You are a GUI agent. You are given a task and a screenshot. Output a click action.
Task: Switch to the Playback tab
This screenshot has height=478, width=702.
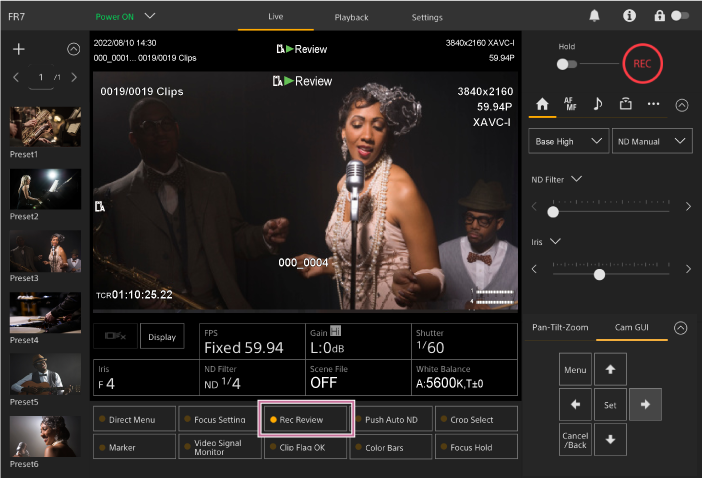pos(351,17)
